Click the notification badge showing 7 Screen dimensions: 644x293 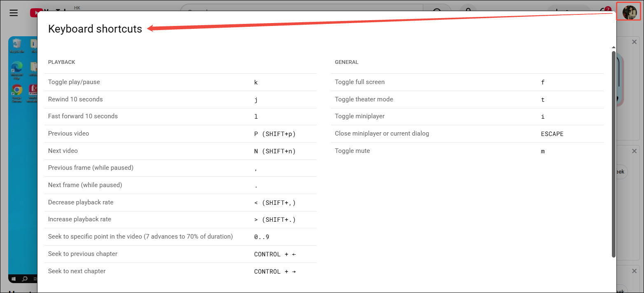[x=607, y=8]
